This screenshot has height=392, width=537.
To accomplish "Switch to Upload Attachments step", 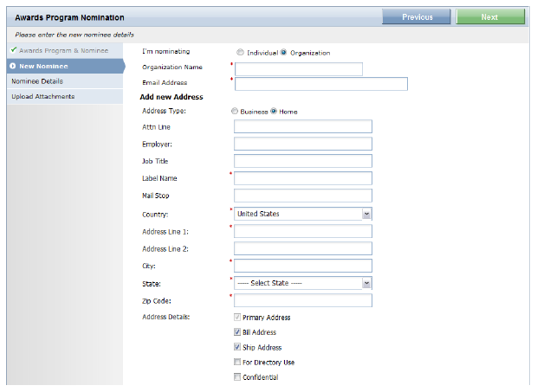I will click(x=42, y=96).
